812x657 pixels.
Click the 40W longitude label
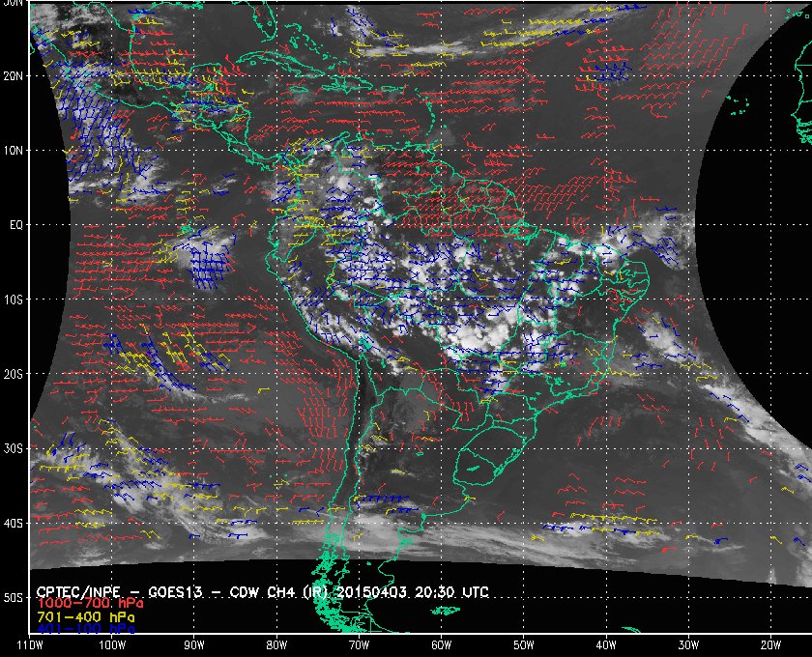[x=606, y=645]
